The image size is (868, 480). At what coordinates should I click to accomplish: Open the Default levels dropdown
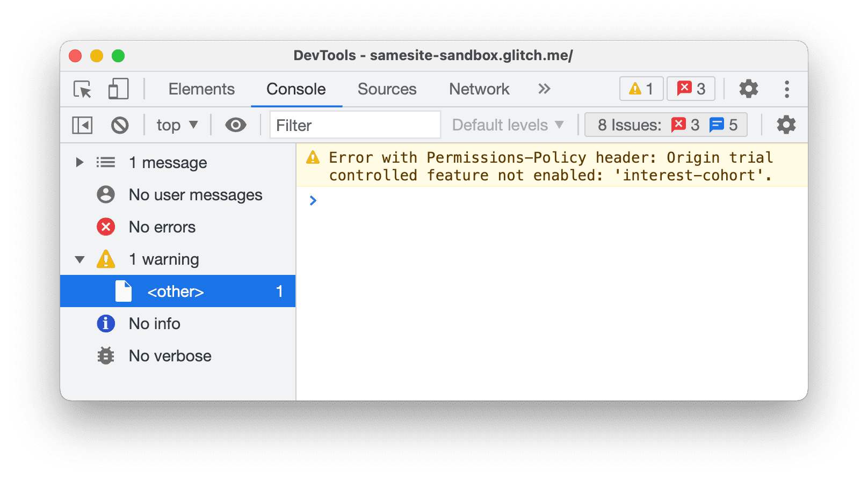(508, 125)
